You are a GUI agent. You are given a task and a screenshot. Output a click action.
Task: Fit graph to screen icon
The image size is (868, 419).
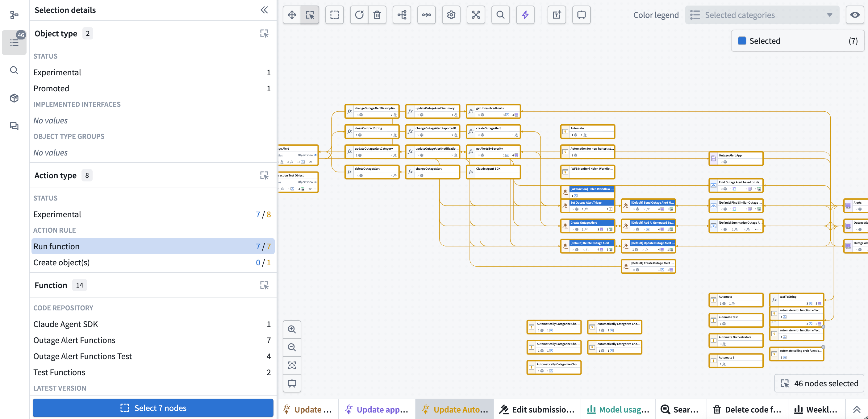point(292,365)
